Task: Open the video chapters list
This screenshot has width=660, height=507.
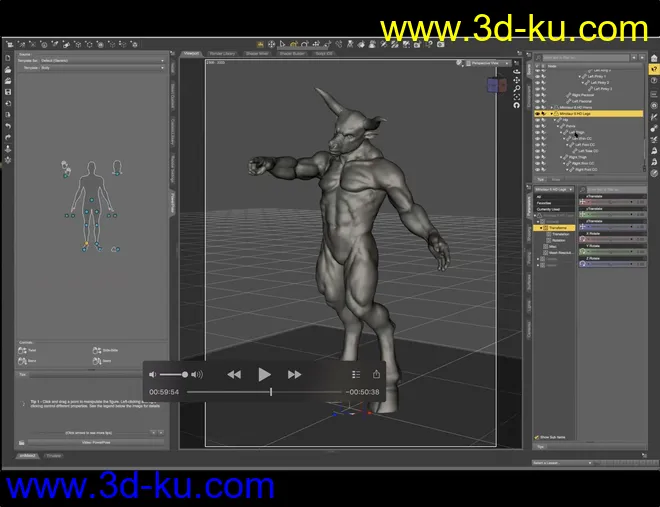Action: tap(356, 374)
